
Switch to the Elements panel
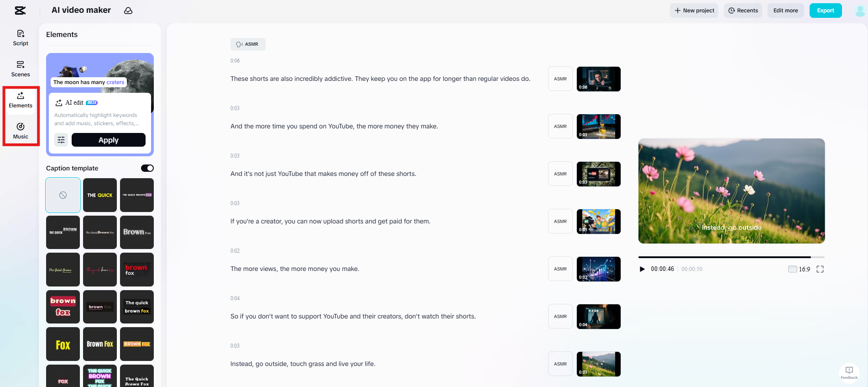21,100
